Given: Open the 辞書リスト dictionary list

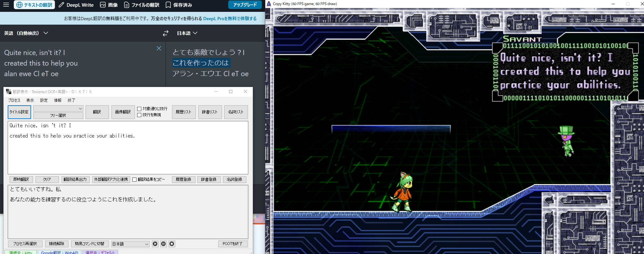Looking at the screenshot, I should [210, 112].
